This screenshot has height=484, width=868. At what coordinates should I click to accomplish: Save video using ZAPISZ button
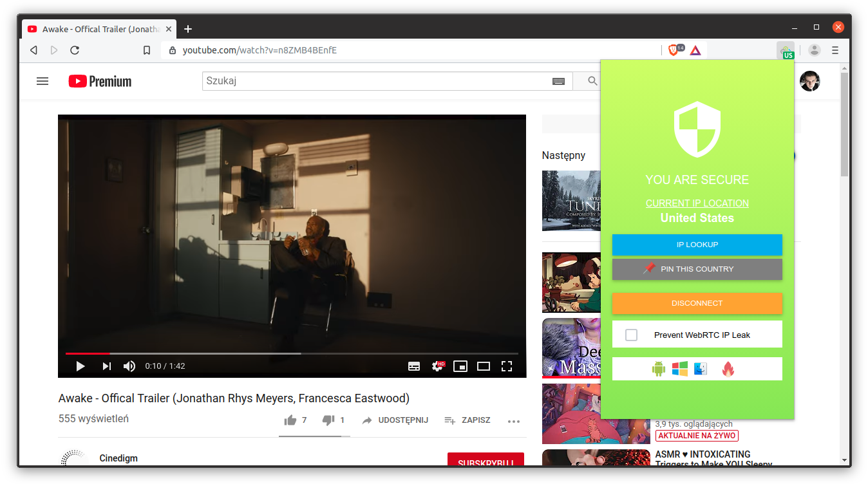tap(467, 420)
